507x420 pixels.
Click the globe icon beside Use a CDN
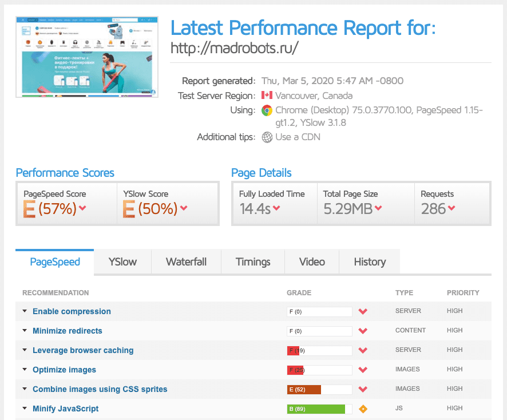point(267,137)
